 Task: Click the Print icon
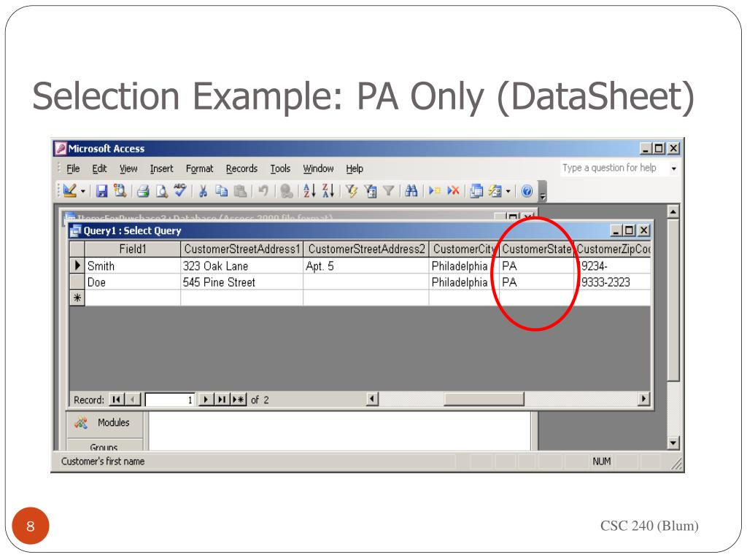pyautogui.click(x=143, y=191)
